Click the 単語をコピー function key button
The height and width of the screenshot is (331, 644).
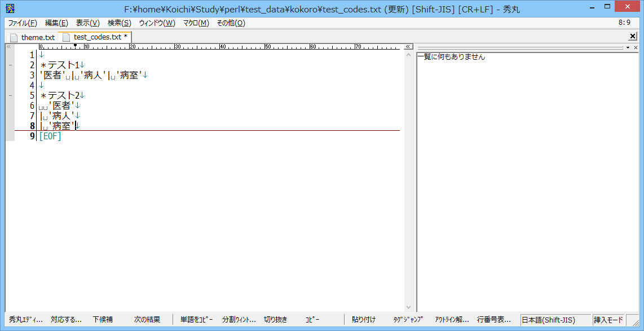[x=196, y=320]
